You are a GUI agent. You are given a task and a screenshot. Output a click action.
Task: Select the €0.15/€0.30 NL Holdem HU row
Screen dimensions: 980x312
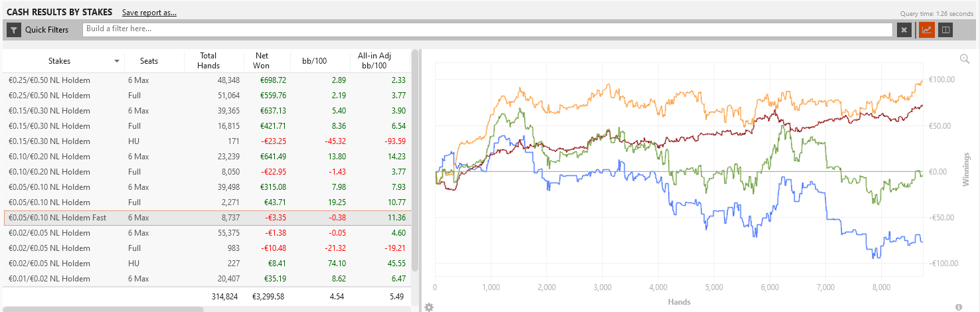pos(206,141)
